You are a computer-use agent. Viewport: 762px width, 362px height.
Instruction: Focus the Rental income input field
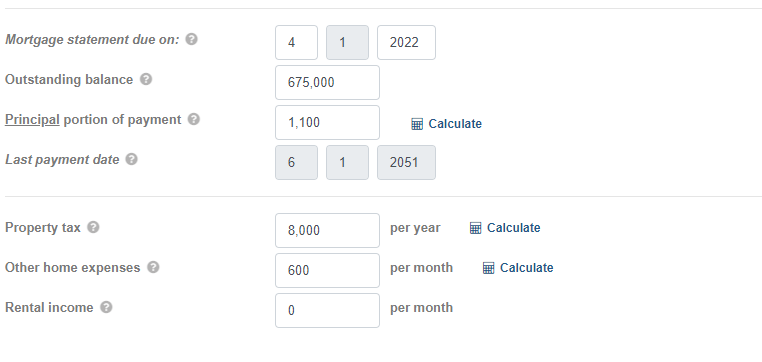tap(327, 310)
